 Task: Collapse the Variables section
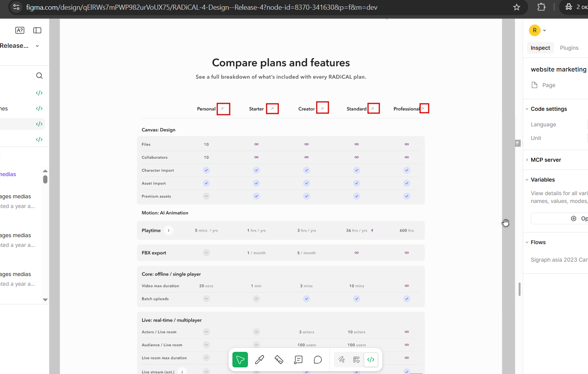click(527, 180)
